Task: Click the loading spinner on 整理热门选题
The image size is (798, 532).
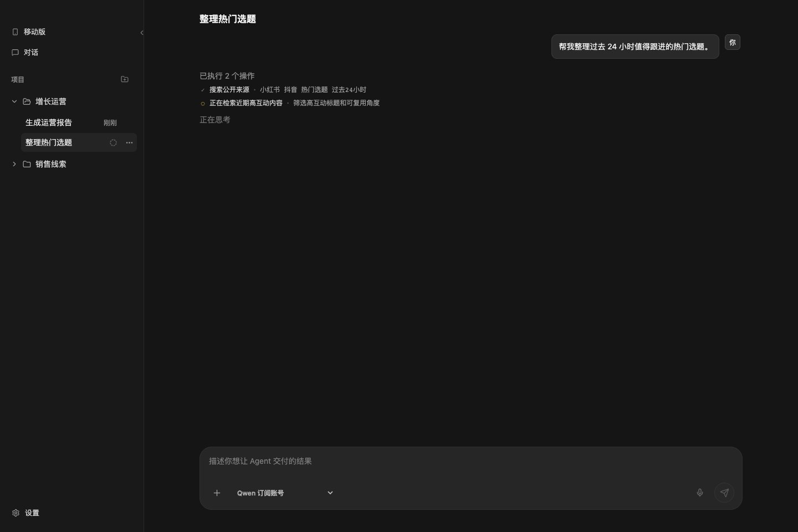Action: (x=113, y=142)
